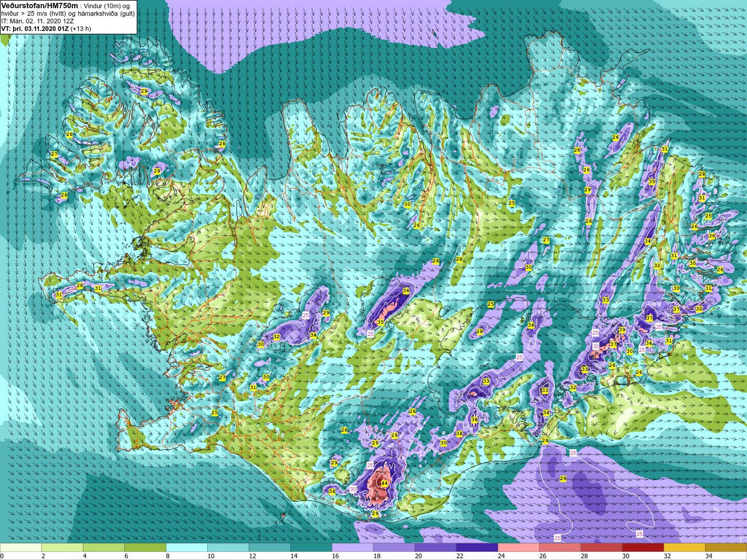Select the lavender 16–18 legend swatch
The image size is (747, 560).
pos(352,548)
